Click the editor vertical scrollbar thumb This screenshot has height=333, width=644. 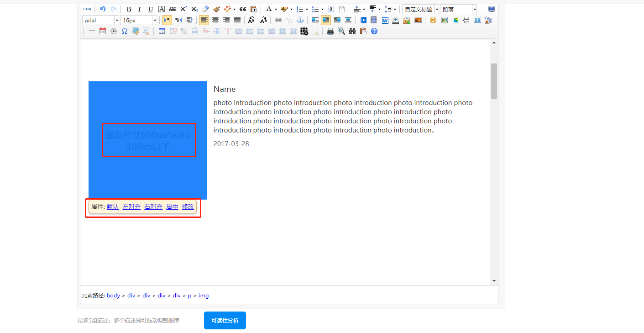point(494,81)
